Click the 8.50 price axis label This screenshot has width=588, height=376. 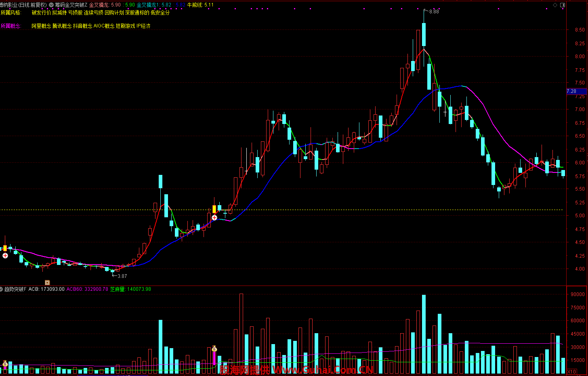click(x=580, y=30)
